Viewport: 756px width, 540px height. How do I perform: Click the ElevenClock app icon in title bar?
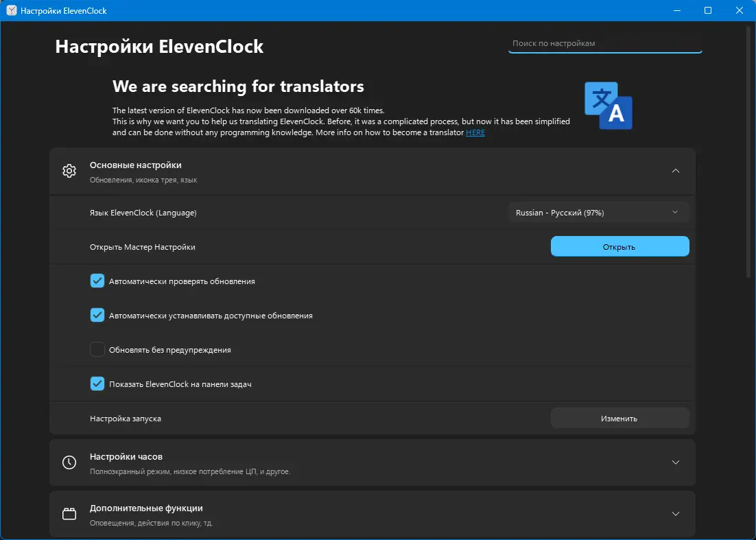click(x=11, y=10)
